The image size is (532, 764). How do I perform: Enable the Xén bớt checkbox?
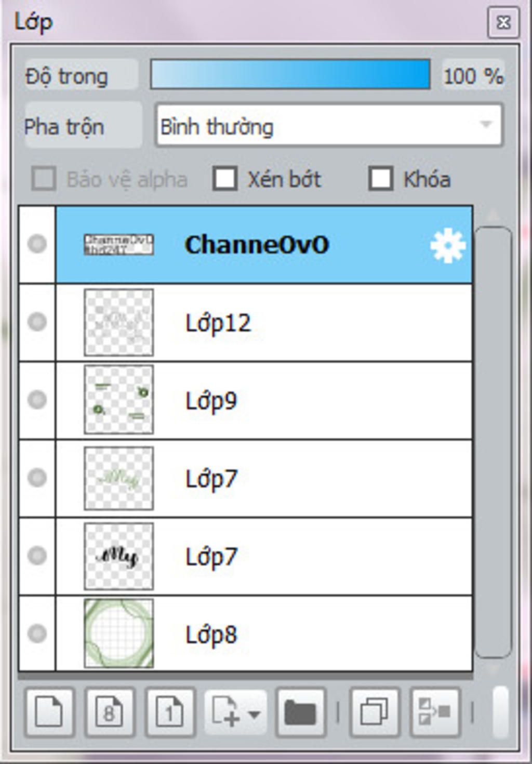click(x=225, y=179)
